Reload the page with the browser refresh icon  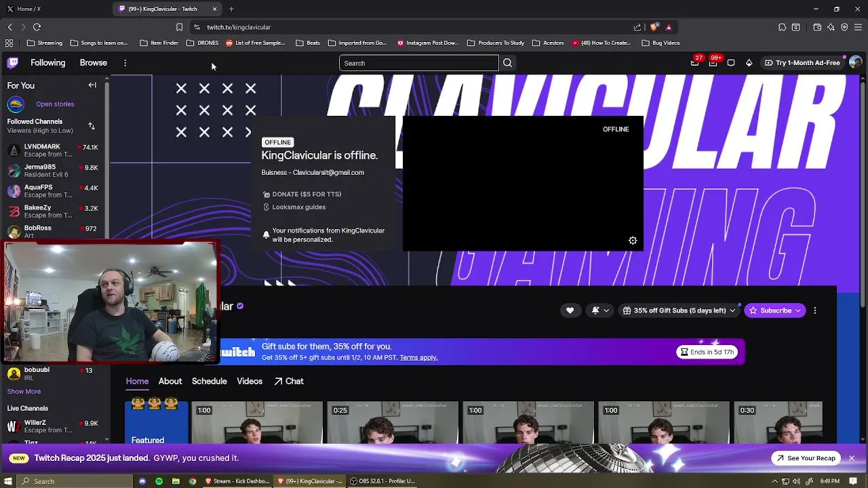pos(37,27)
